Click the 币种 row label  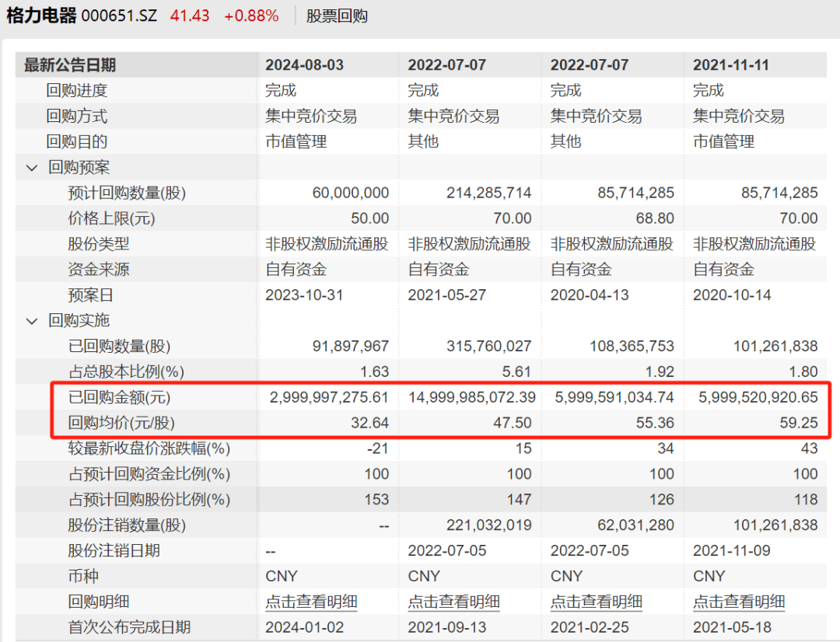coord(83,577)
